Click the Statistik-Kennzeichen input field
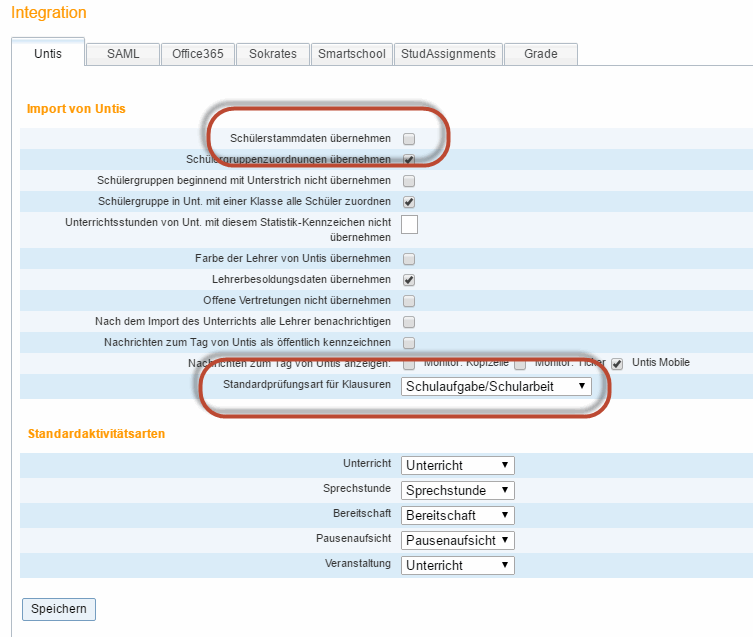The image size is (753, 637). click(409, 224)
